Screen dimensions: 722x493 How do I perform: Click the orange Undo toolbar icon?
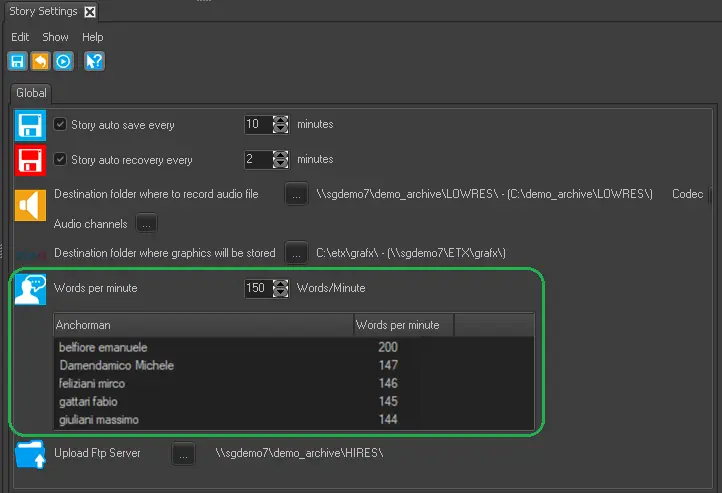pos(40,61)
